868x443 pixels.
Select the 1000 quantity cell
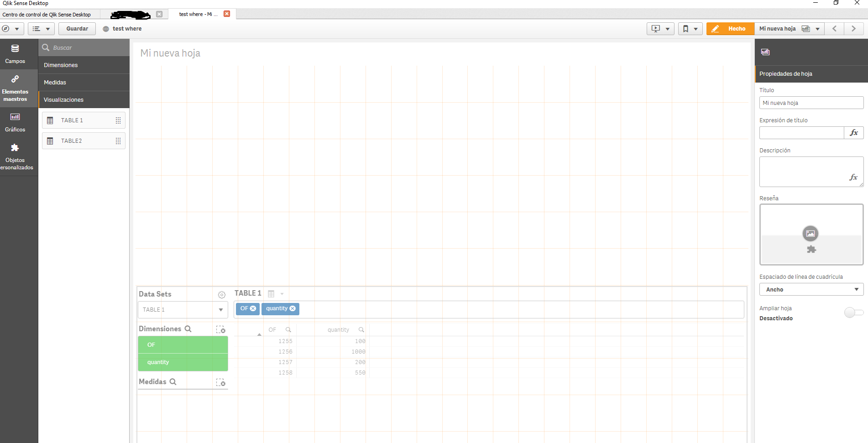click(x=358, y=352)
